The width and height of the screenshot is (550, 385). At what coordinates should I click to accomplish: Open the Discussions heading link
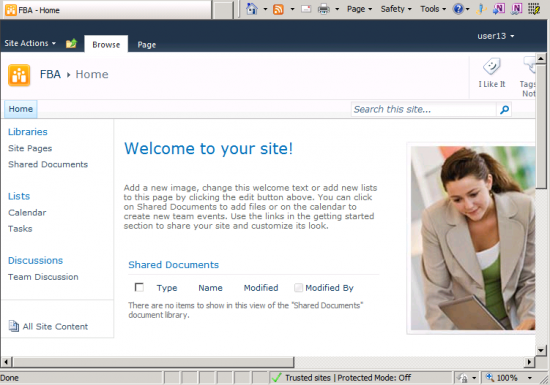click(35, 261)
